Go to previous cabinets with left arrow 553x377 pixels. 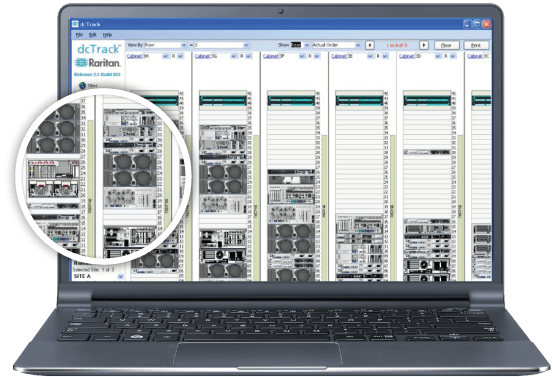(369, 45)
